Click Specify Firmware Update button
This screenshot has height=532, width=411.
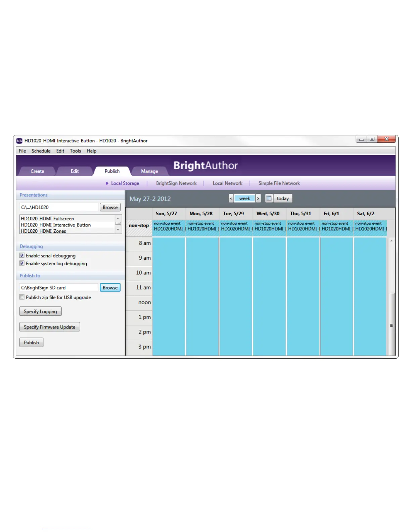click(x=50, y=327)
